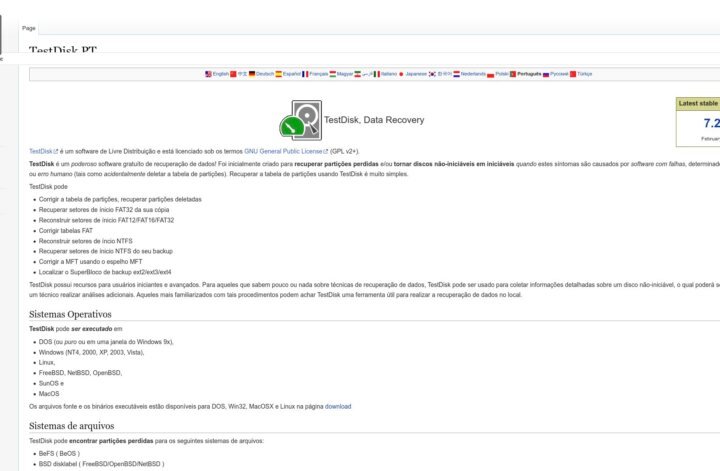Open the GNU General Public License link

point(286,151)
